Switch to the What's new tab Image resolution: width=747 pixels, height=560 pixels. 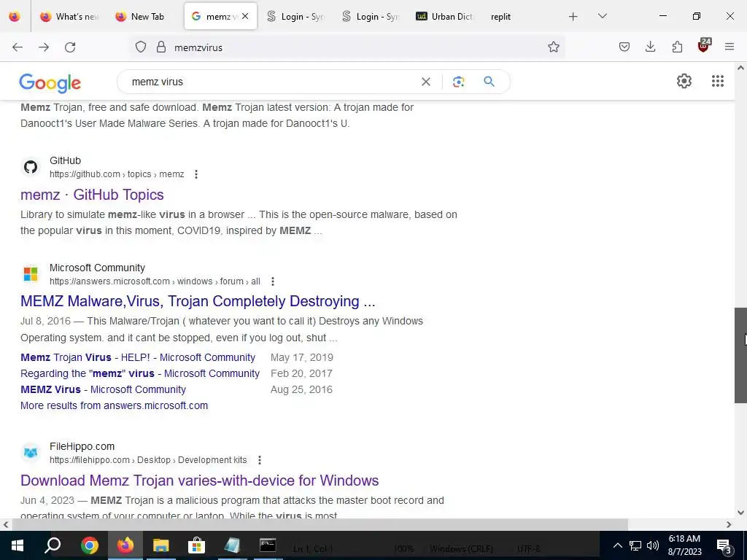(x=69, y=17)
